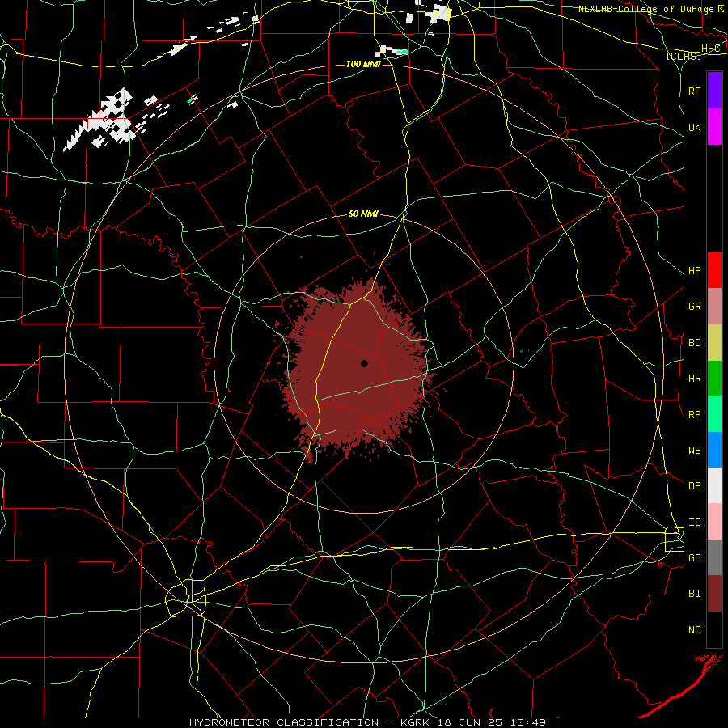Click the "UK" legend label
This screenshot has width=728, height=728.
695,128
